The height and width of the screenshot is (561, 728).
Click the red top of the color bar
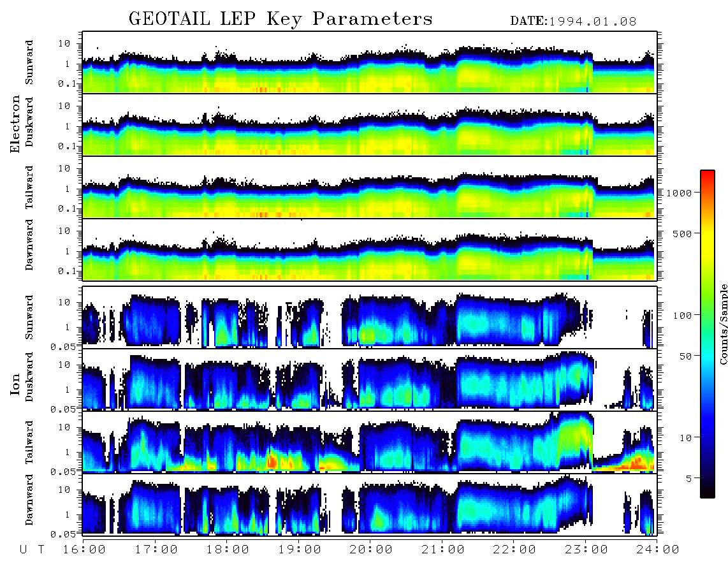tap(708, 175)
